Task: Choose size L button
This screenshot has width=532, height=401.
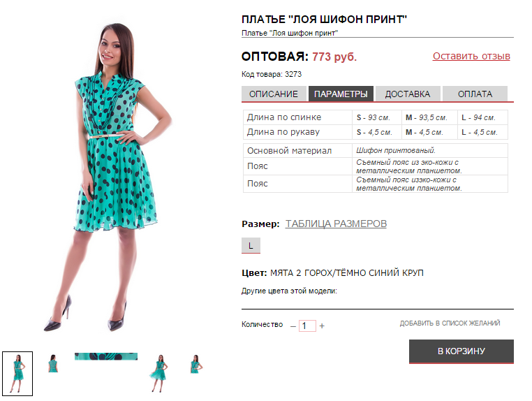Action: point(251,245)
